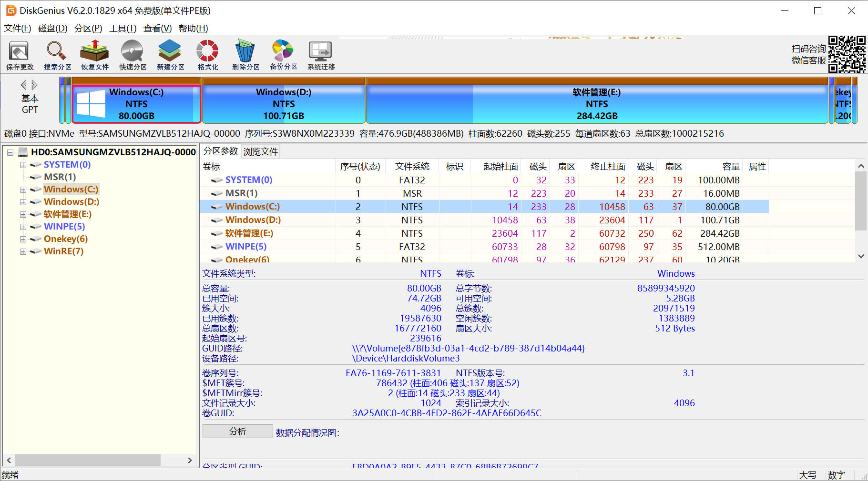Open the 备份分区 backup partition tool
The width and height of the screenshot is (868, 481).
coord(283,55)
